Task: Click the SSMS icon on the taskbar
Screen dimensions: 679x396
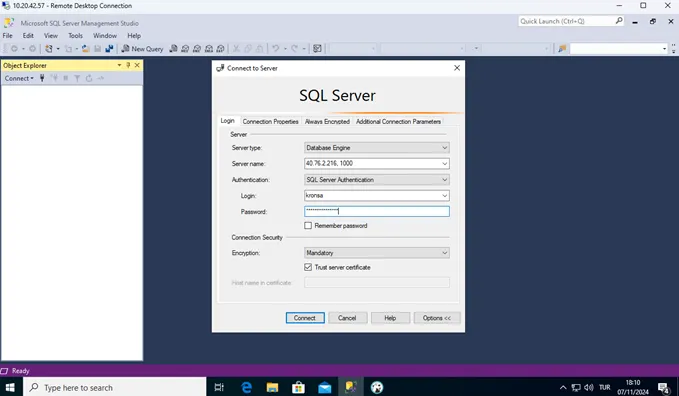Action: [x=351, y=387]
